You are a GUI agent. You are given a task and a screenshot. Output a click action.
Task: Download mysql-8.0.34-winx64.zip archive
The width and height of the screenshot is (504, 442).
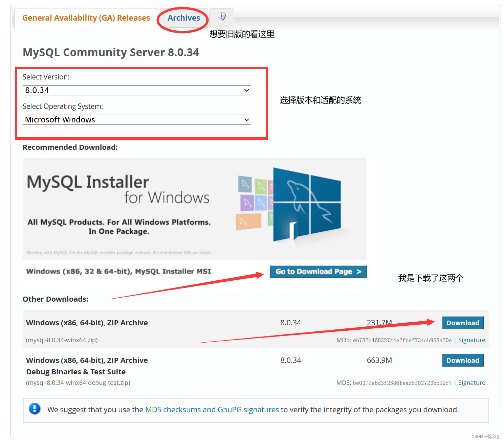point(463,323)
